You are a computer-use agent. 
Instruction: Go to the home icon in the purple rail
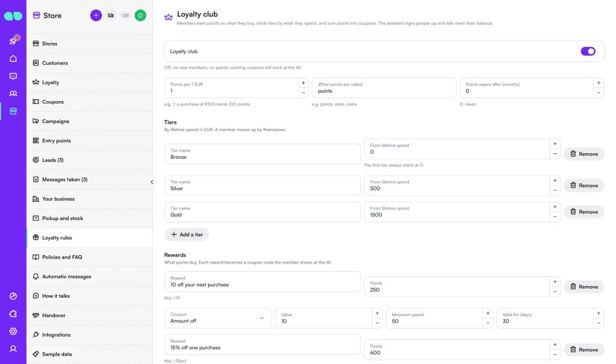(x=13, y=58)
